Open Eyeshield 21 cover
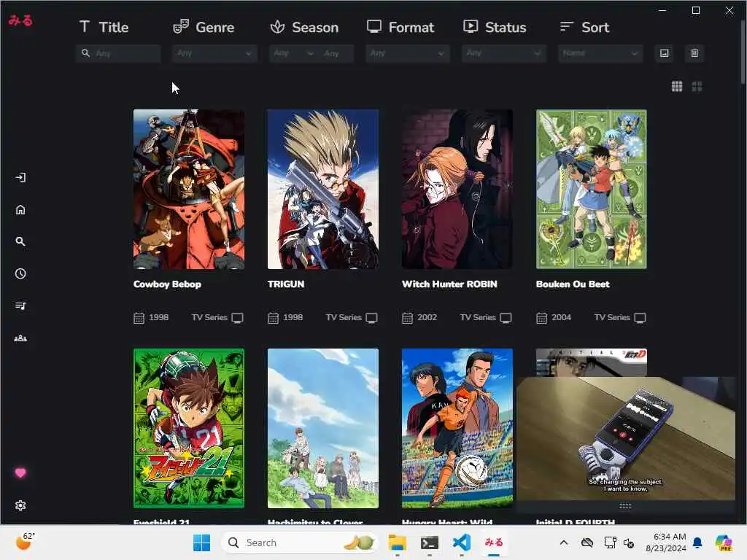The image size is (747, 560). click(x=189, y=428)
